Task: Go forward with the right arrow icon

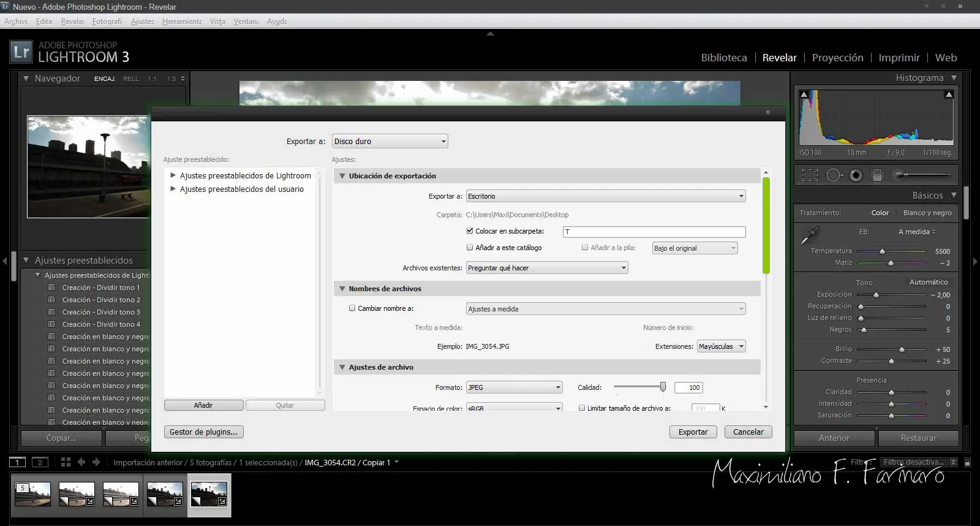Action: click(x=96, y=462)
